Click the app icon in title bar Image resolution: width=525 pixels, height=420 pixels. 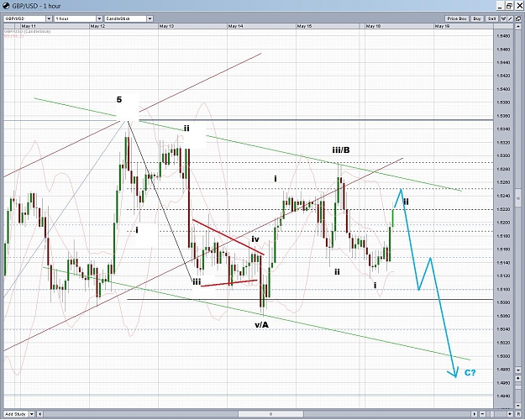[x=7, y=6]
